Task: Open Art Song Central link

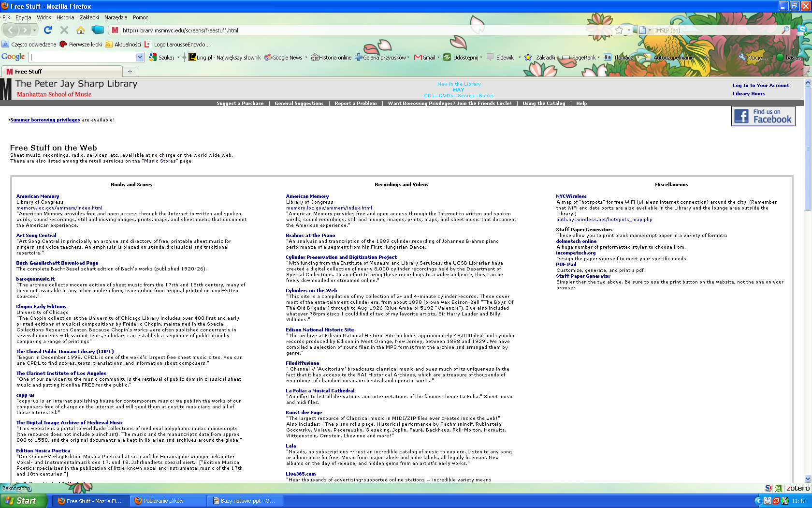Action: click(36, 235)
